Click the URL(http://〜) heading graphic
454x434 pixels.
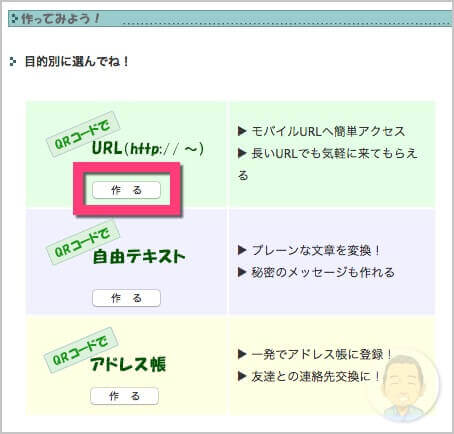pos(147,148)
